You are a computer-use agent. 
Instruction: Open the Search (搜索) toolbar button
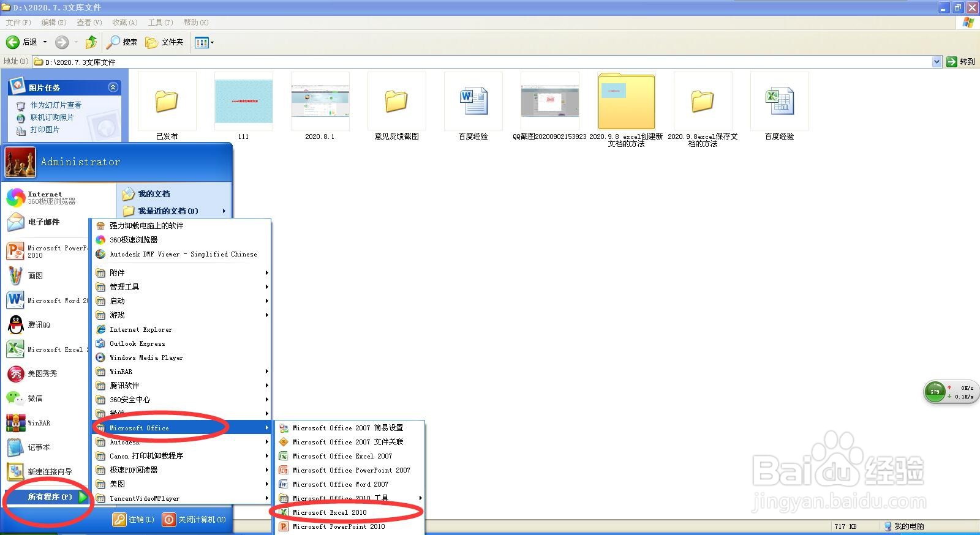coord(122,42)
